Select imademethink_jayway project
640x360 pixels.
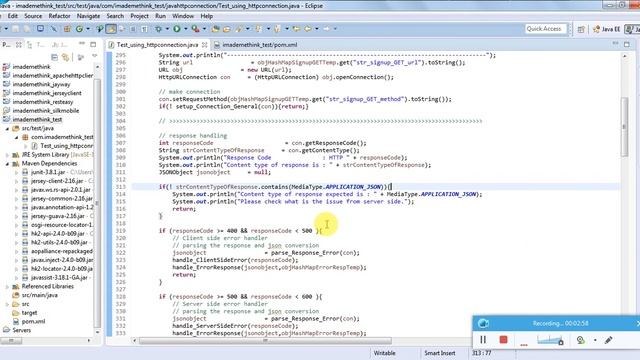(x=41, y=84)
